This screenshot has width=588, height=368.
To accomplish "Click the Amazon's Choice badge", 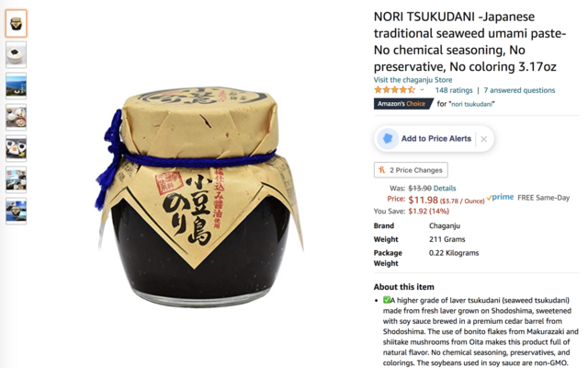I will [402, 104].
